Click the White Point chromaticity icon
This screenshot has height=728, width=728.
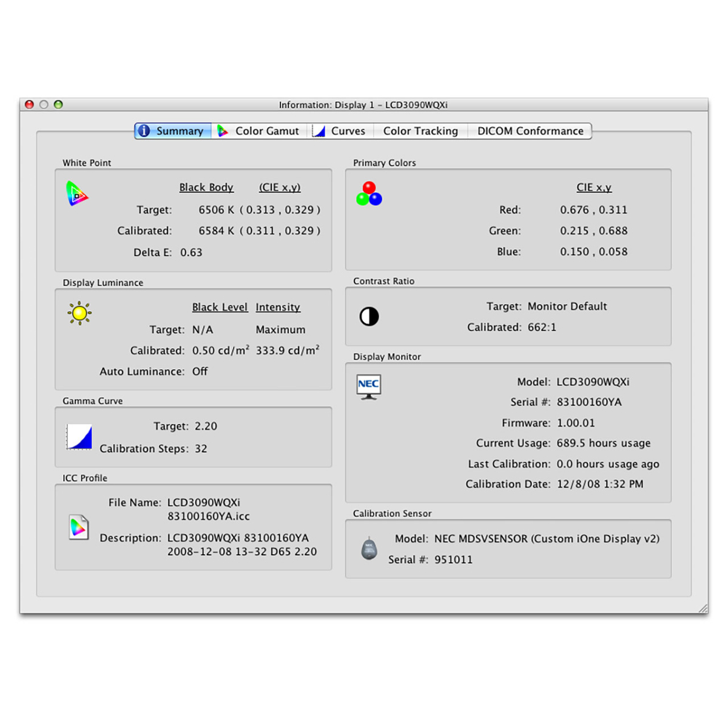[77, 194]
